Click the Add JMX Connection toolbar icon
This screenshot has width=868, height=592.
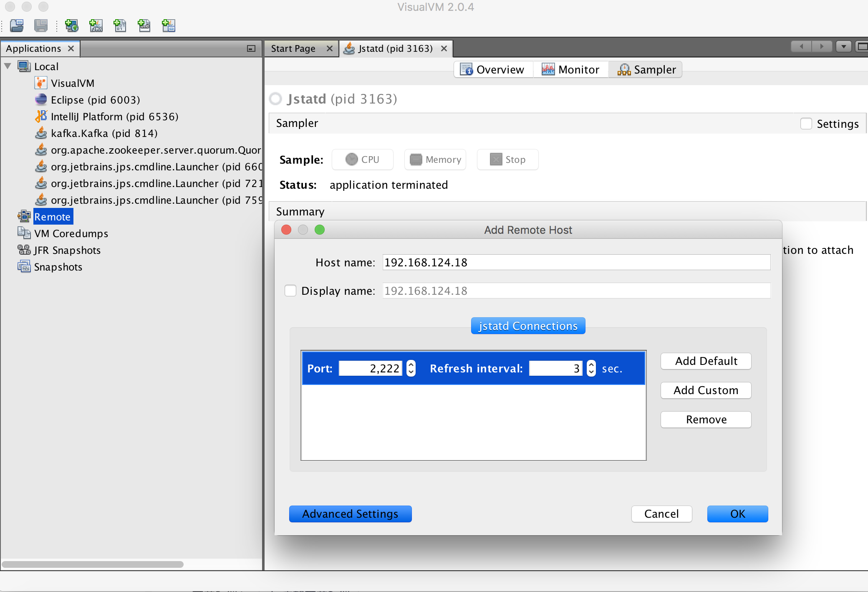(96, 26)
